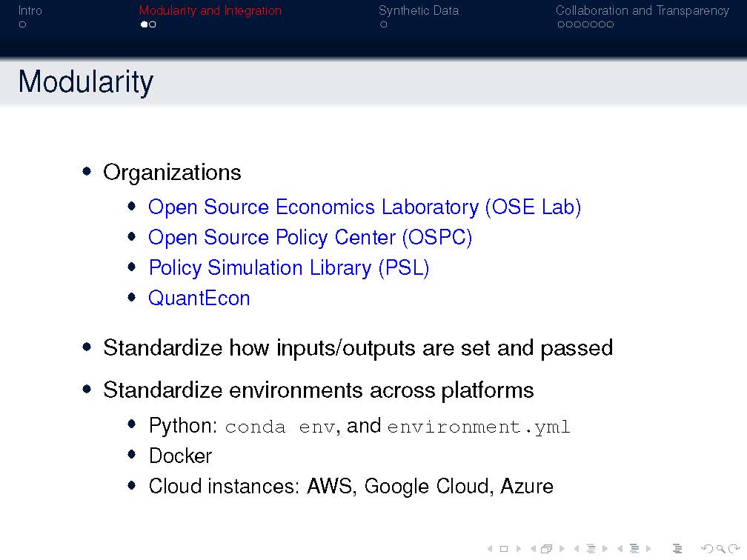Image resolution: width=747 pixels, height=560 pixels.
Task: Click 'Cloud instances: AWS, Google Cloud, Azure'
Action: point(351,487)
